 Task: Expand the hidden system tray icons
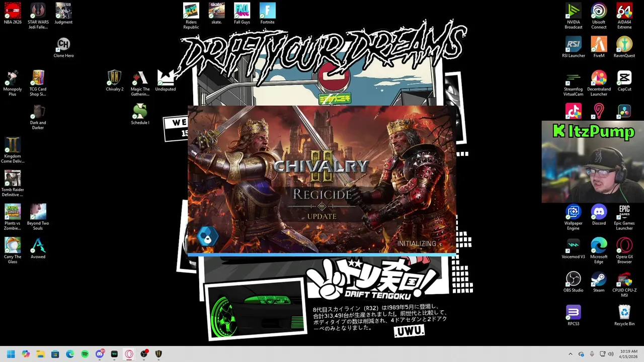coord(570,354)
